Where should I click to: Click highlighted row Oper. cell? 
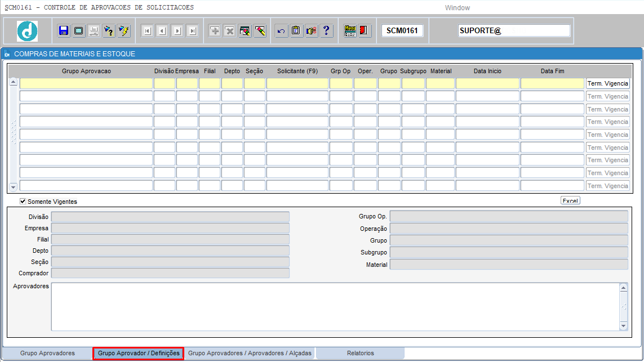point(365,84)
